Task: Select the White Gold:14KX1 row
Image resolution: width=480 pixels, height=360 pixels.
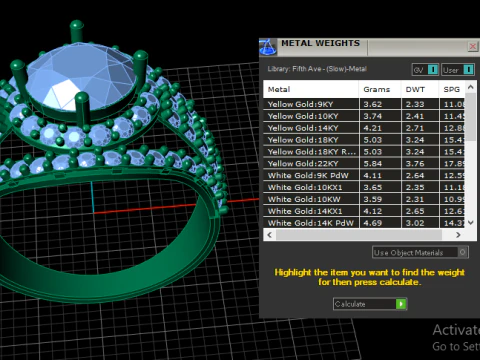Action: click(364, 211)
